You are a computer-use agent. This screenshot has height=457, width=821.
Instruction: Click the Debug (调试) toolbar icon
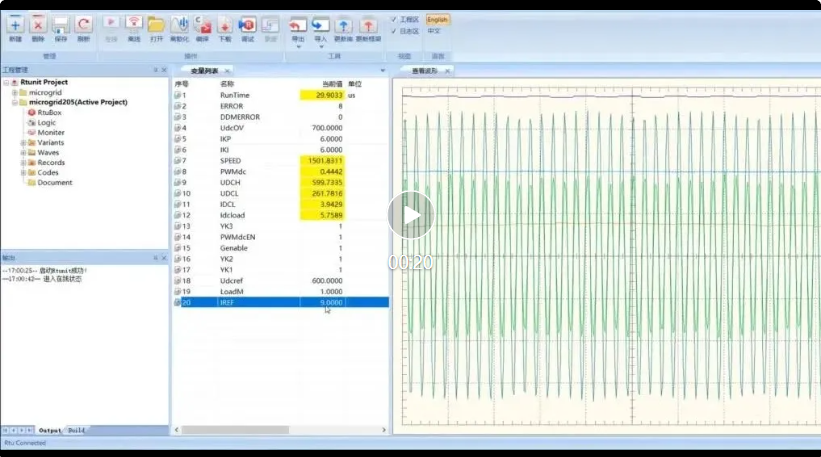(x=248, y=24)
